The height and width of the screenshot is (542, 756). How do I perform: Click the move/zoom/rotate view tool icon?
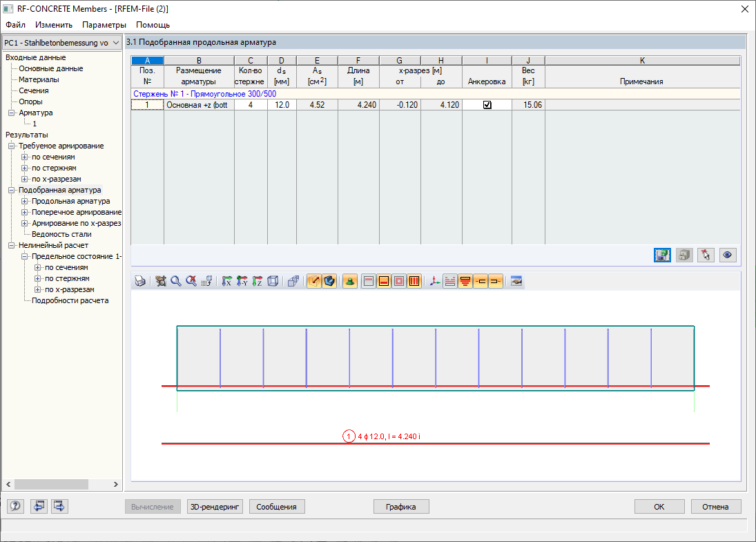[x=161, y=281]
